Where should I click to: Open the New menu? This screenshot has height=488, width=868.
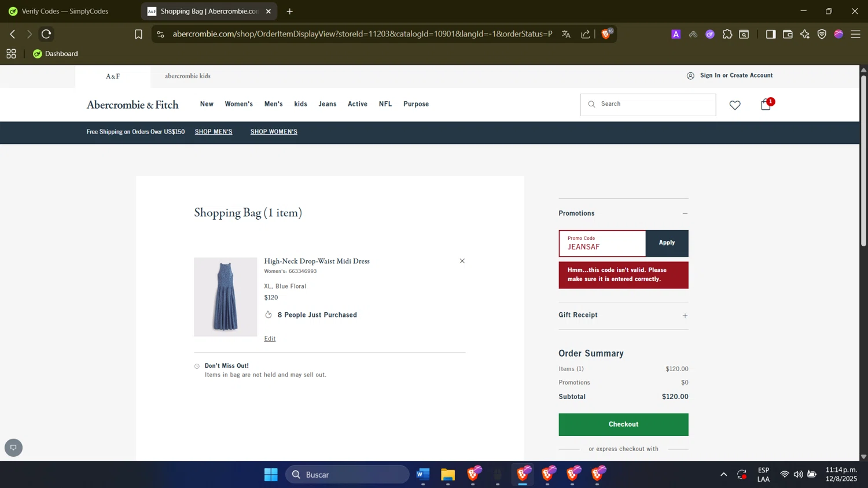[207, 104]
